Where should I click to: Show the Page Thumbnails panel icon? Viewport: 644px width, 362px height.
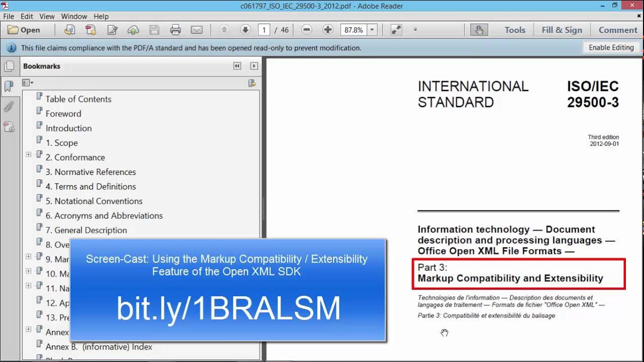point(9,66)
